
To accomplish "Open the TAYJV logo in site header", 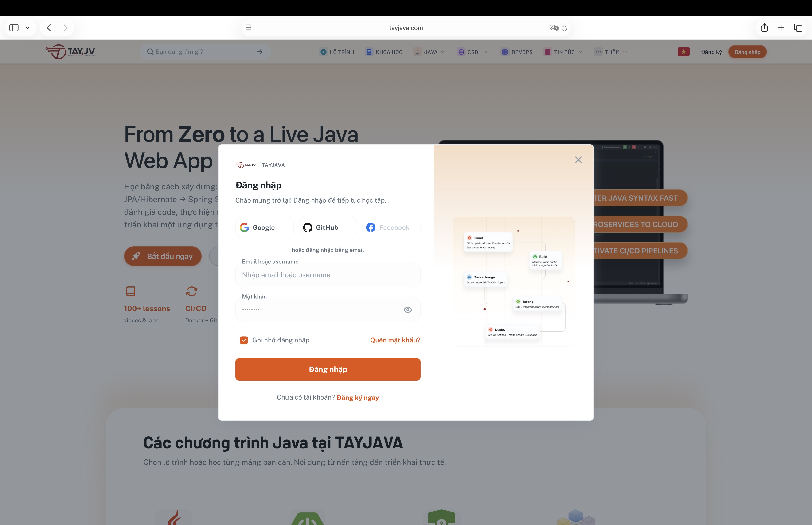I will pos(70,52).
